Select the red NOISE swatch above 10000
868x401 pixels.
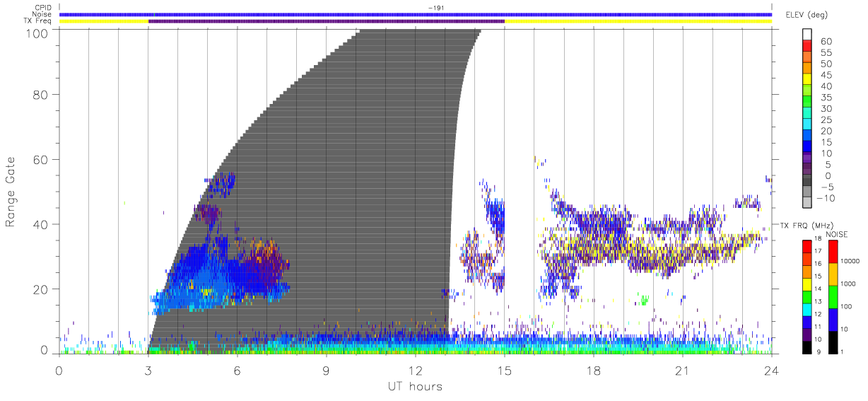pyautogui.click(x=833, y=251)
